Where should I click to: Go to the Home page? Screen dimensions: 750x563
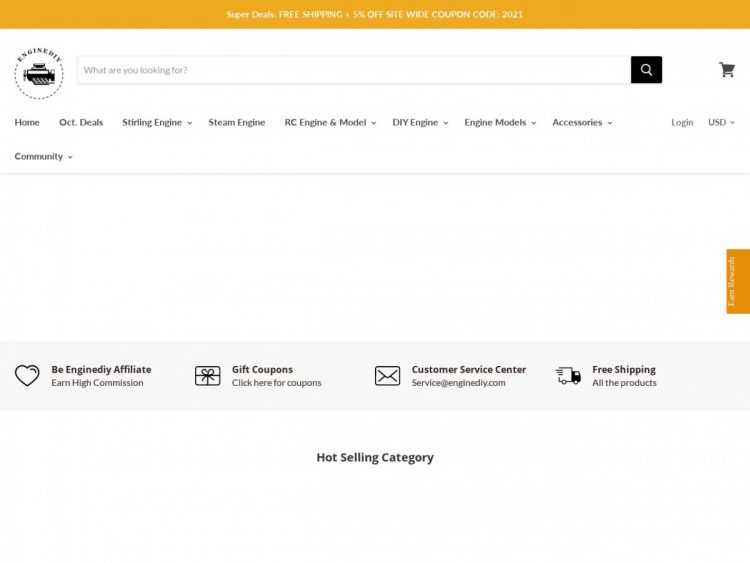click(27, 122)
